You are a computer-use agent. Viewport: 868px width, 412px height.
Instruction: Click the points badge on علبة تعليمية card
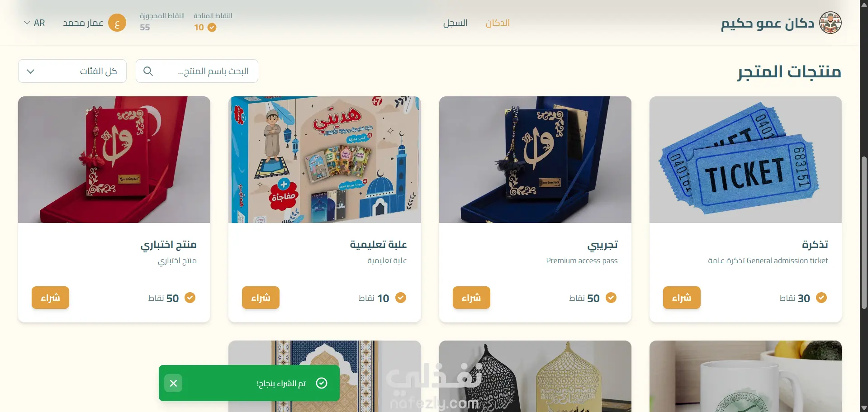(x=401, y=298)
